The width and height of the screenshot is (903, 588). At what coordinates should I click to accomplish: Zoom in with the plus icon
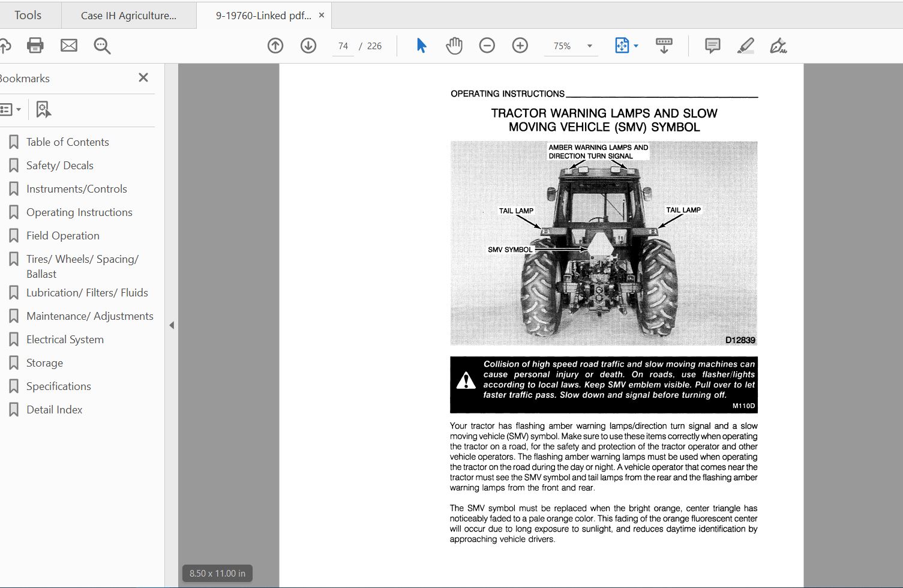click(520, 46)
